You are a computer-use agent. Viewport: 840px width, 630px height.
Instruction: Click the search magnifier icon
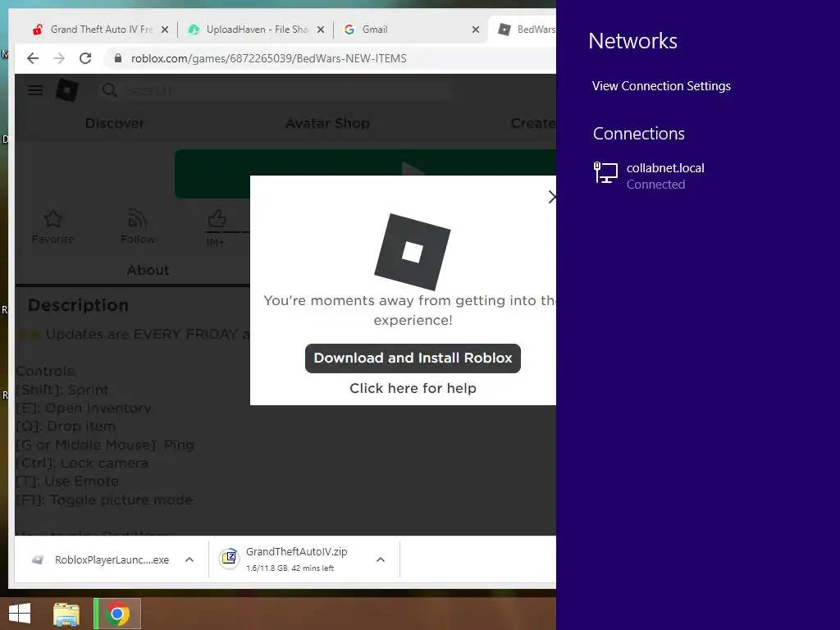coord(109,90)
